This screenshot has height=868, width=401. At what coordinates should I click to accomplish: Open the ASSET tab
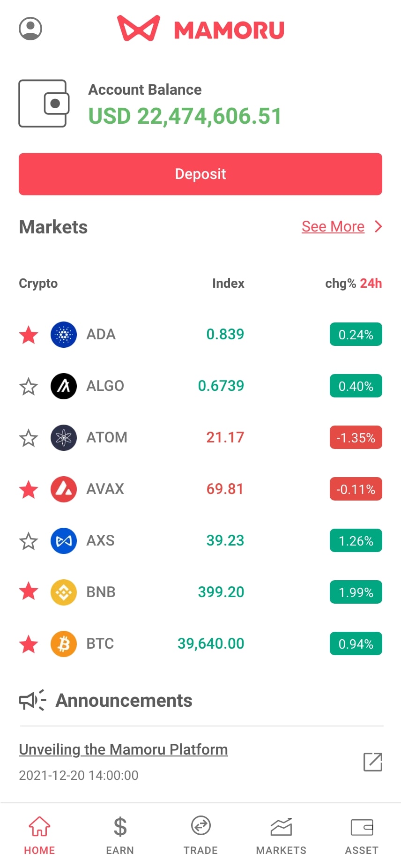click(362, 835)
